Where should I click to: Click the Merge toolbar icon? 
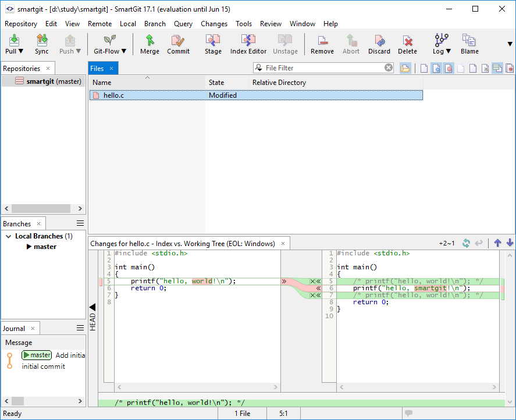[150, 40]
